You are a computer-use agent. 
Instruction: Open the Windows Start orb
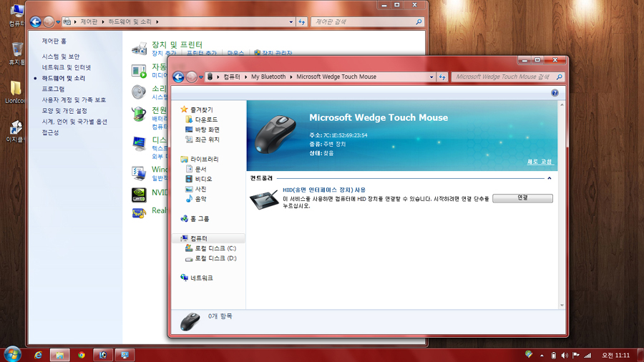(x=12, y=355)
